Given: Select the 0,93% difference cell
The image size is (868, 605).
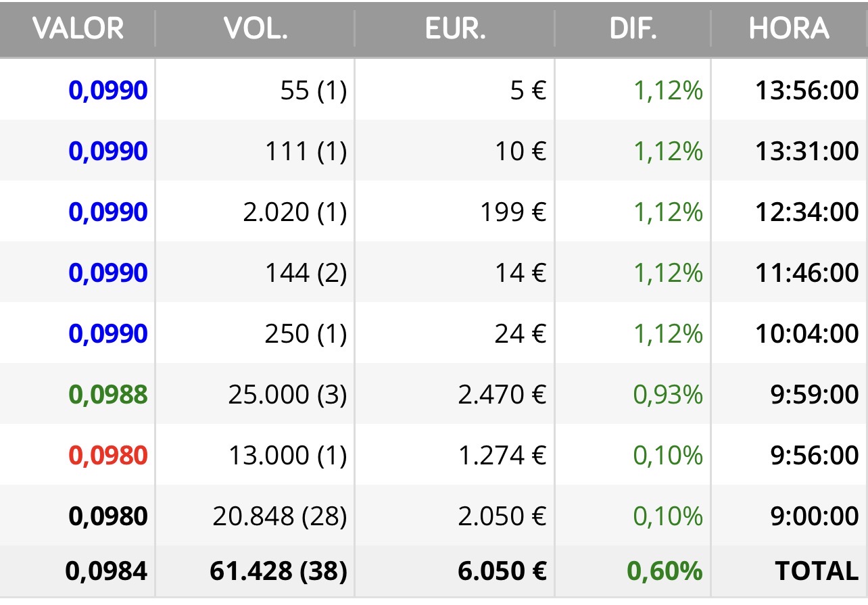Looking at the screenshot, I should [x=668, y=395].
